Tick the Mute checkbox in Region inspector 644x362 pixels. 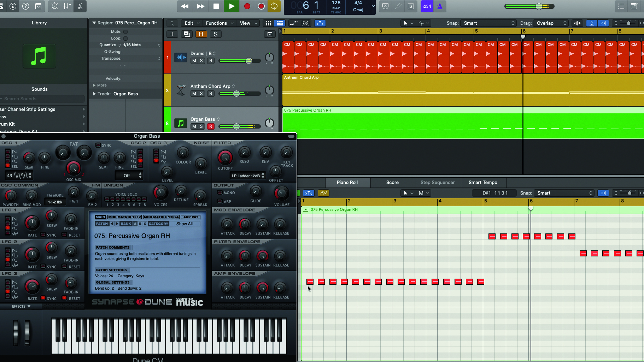(x=125, y=32)
